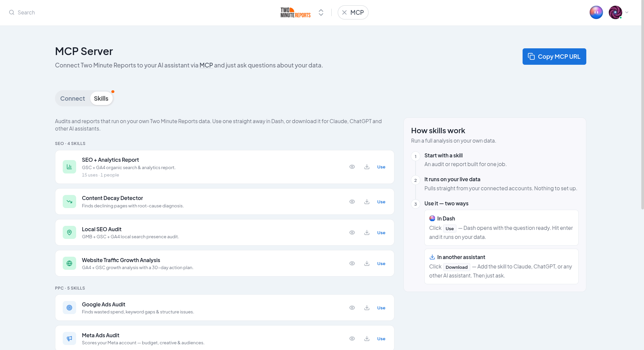
Task: Click the 'MCP Server' page title
Action: [x=84, y=51]
